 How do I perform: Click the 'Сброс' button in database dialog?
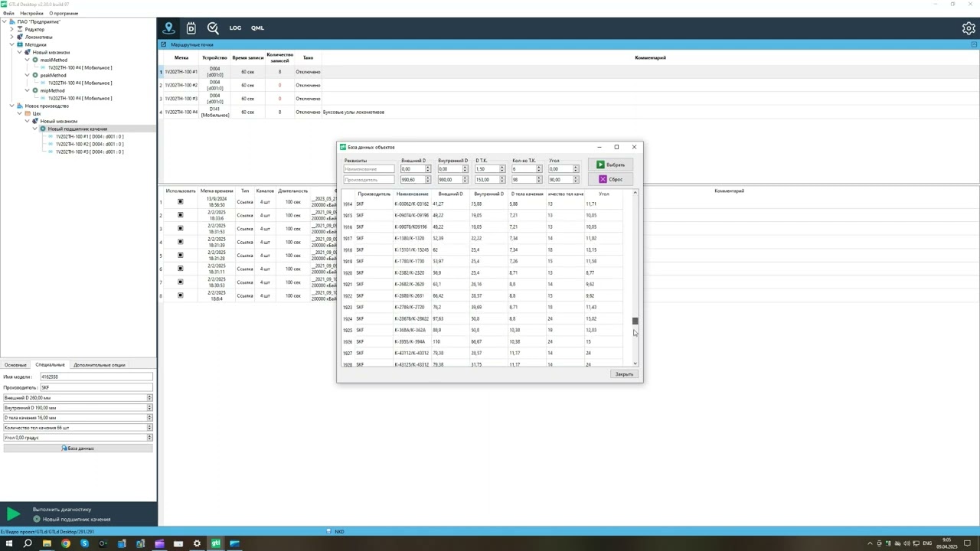[610, 179]
